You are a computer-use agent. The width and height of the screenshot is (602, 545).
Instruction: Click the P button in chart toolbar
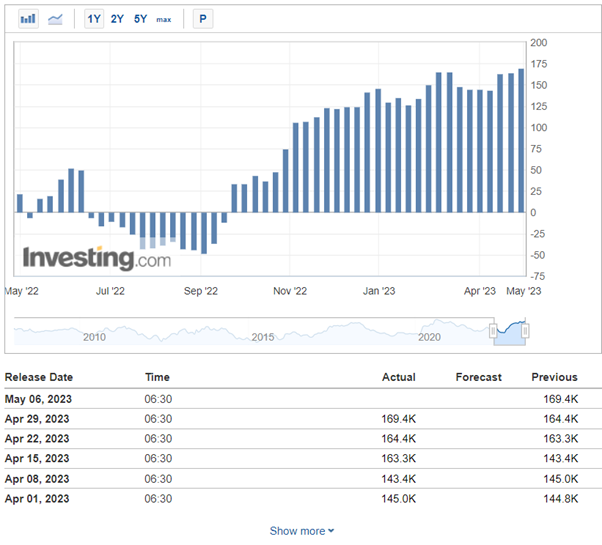click(x=203, y=19)
